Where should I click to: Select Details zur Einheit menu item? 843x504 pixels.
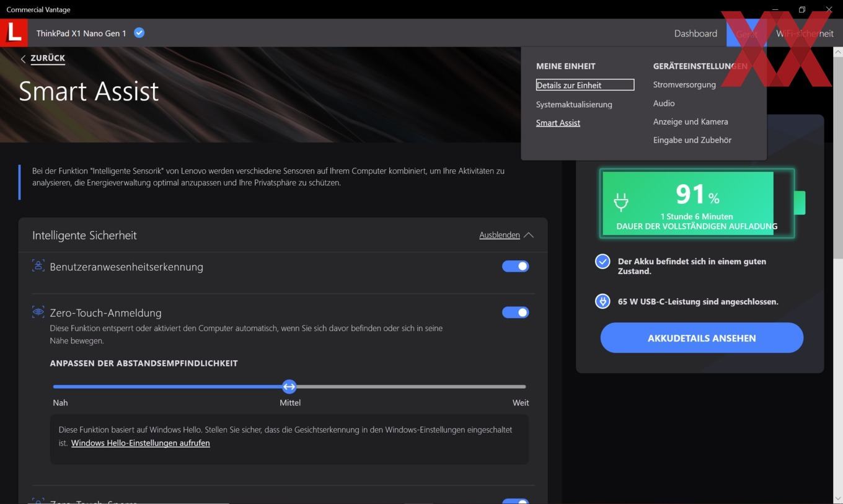click(585, 85)
